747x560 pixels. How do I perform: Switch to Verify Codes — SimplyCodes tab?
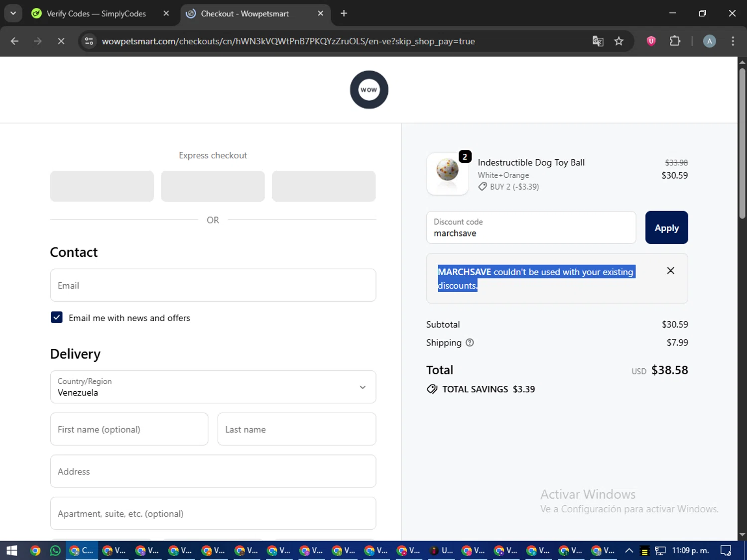click(96, 13)
